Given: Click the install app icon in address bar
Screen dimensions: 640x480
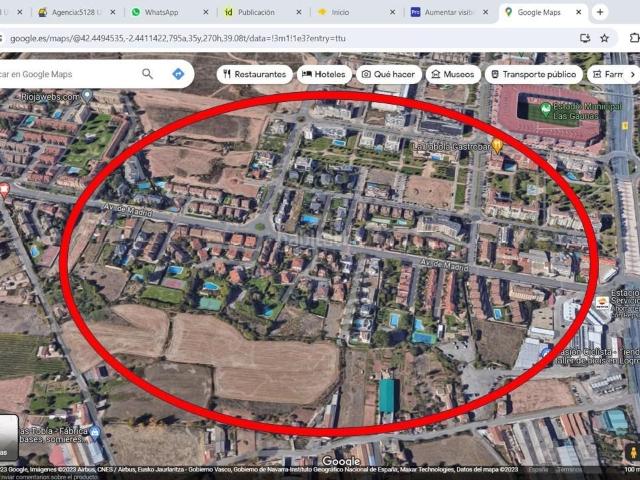Looking at the screenshot, I should (x=585, y=38).
